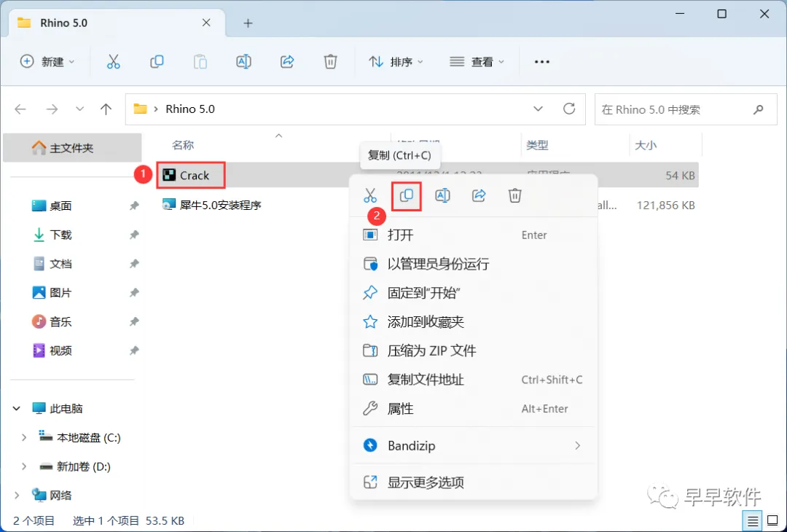This screenshot has height=532, width=787.
Task: Choose 显示更多选项
Action: point(473,483)
